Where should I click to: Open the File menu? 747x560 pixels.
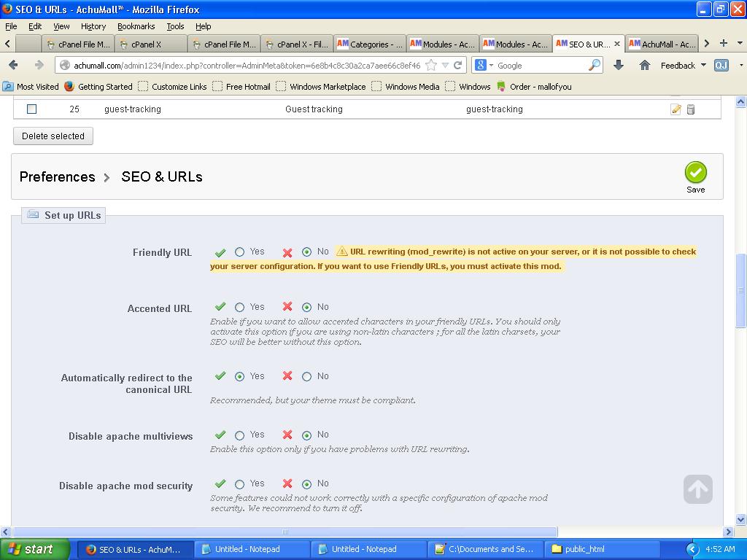[x=11, y=26]
